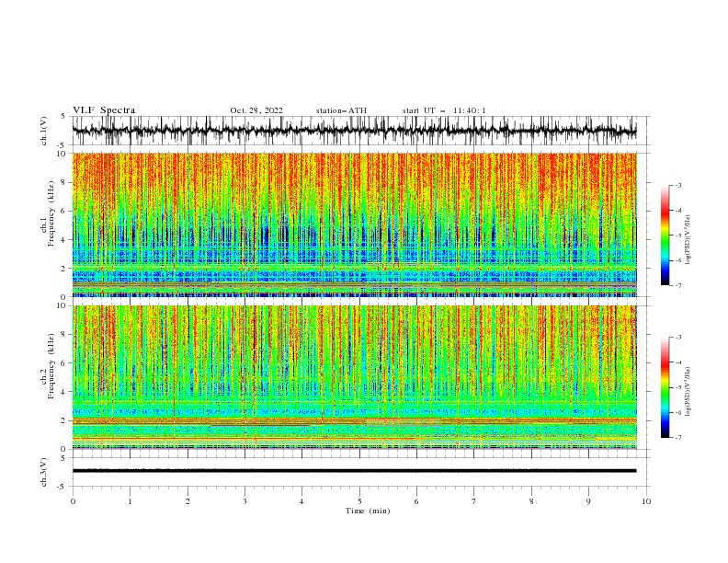Click the ch.1 spectrogram color scale bar

pos(665,236)
